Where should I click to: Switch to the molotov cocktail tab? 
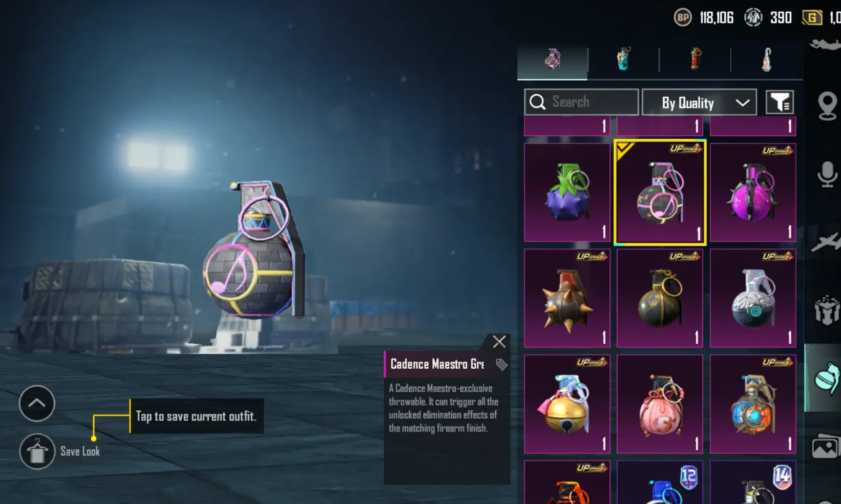(x=767, y=60)
